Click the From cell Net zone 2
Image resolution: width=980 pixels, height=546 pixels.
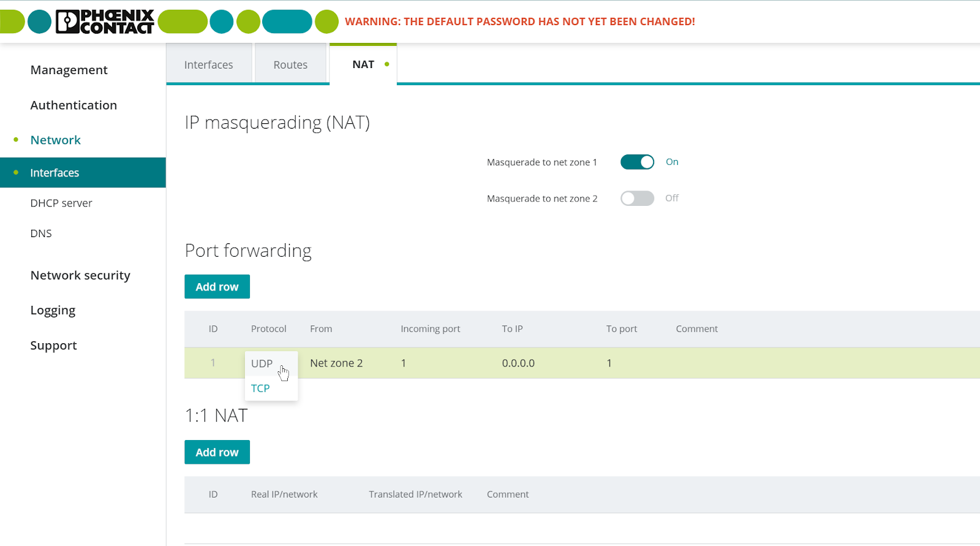pos(336,363)
